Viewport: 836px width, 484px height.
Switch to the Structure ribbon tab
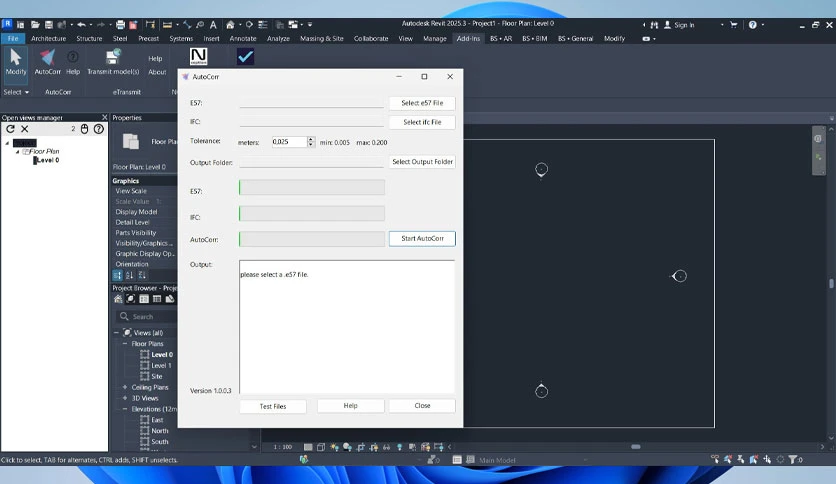89,38
